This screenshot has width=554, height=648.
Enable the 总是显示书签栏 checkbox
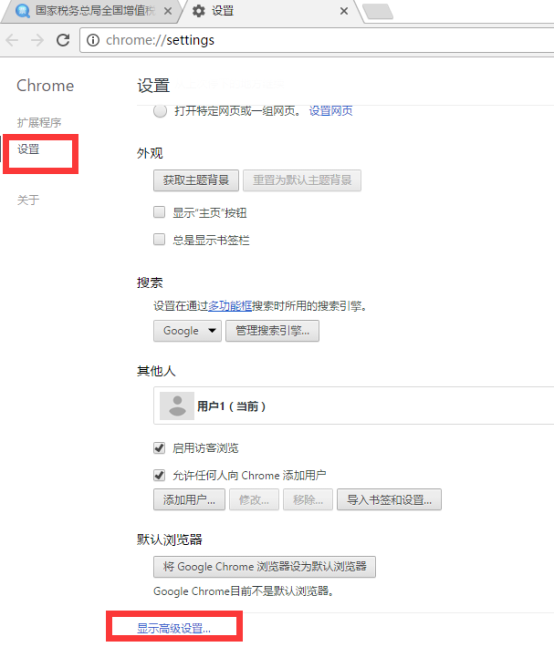[x=159, y=239]
